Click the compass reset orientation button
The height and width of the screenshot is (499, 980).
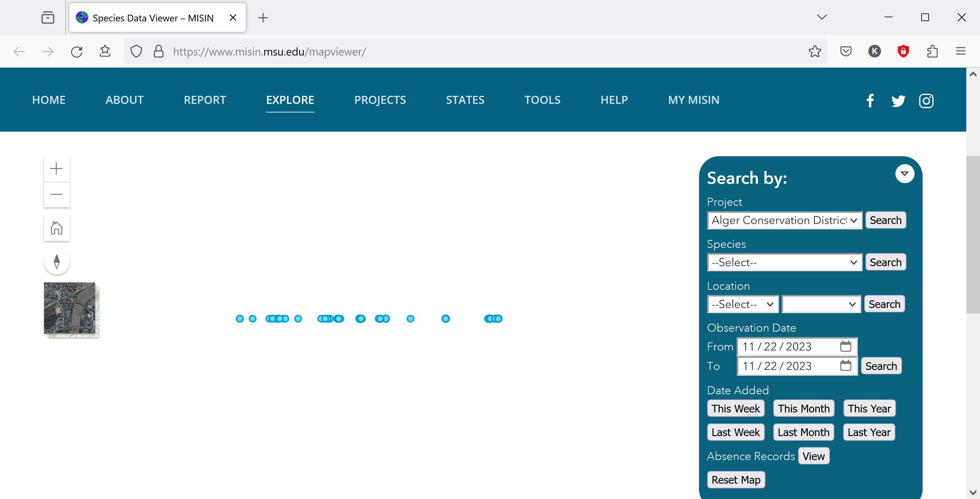click(x=56, y=262)
